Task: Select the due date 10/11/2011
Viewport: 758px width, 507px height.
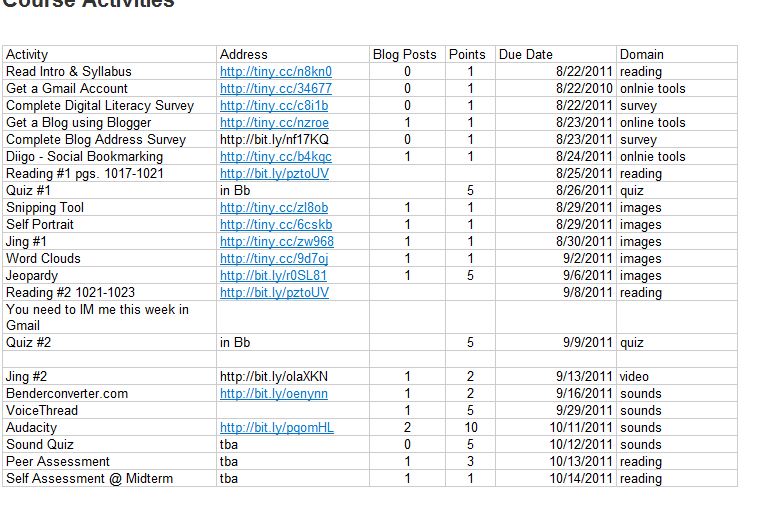Action: pos(581,427)
